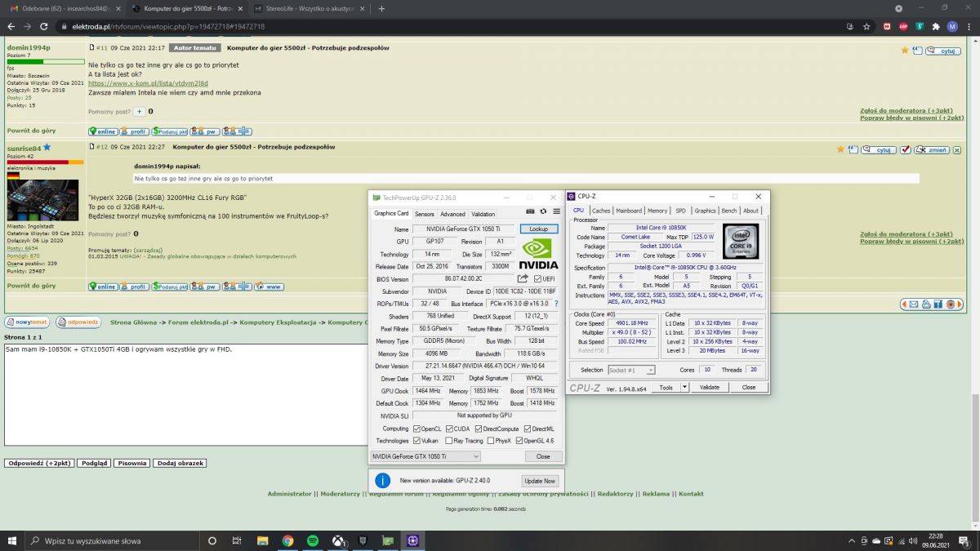Viewport: 980px width, 551px height.
Task: Switch to the Sensors tab in GPU-Z
Action: (425, 214)
